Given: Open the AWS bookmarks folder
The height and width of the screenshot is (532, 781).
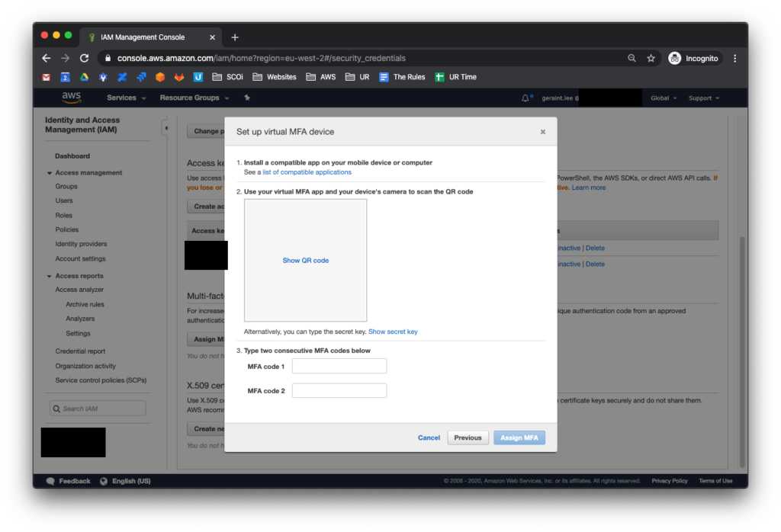Looking at the screenshot, I should [x=321, y=77].
